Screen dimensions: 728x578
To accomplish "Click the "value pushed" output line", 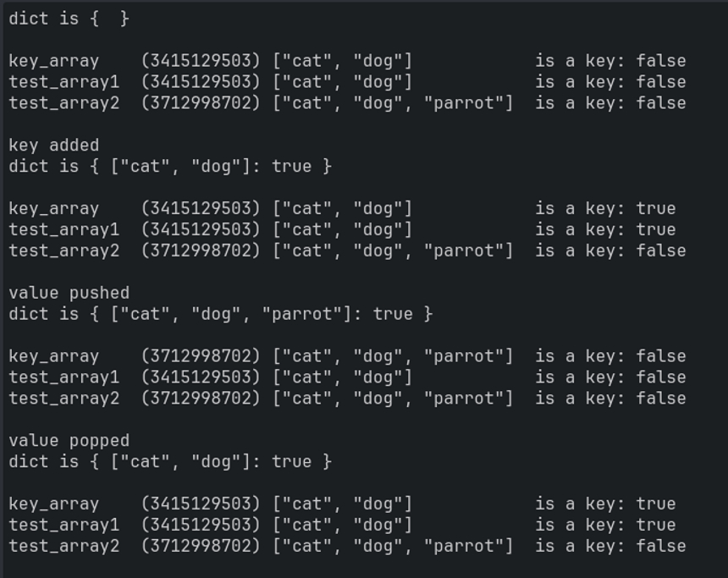I will coord(69,293).
